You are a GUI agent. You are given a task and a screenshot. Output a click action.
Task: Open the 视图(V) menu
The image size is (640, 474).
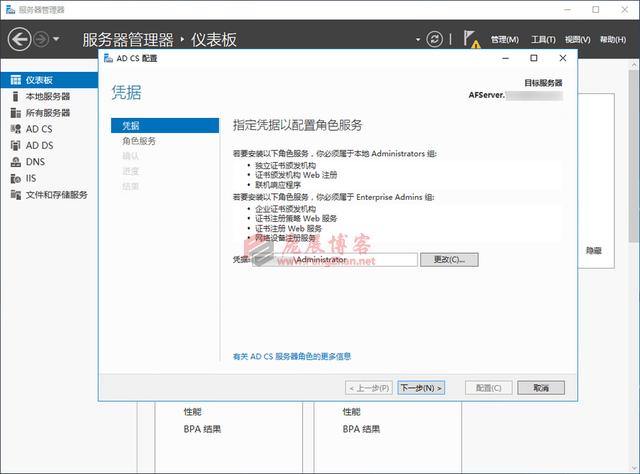[x=578, y=40]
